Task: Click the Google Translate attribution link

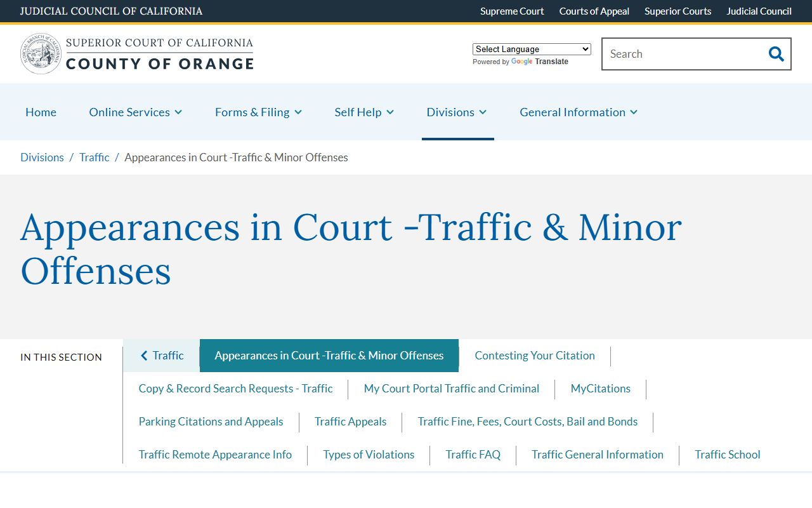Action: point(540,62)
